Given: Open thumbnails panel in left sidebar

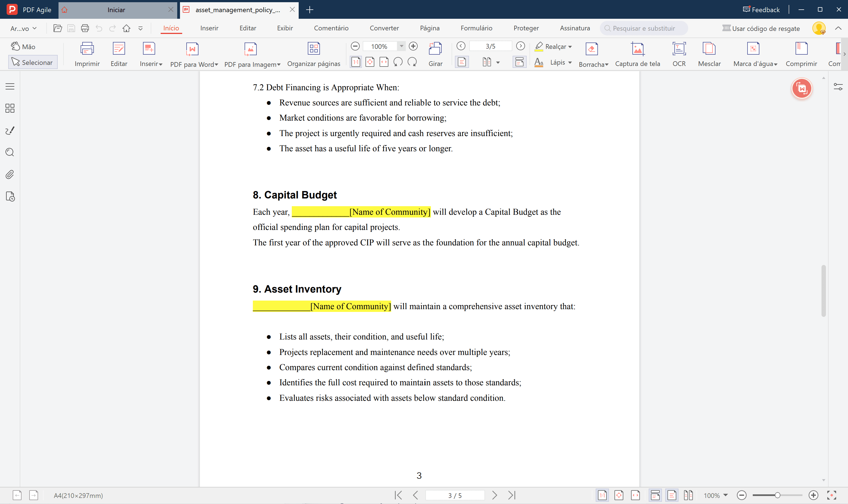Looking at the screenshot, I should (x=10, y=108).
